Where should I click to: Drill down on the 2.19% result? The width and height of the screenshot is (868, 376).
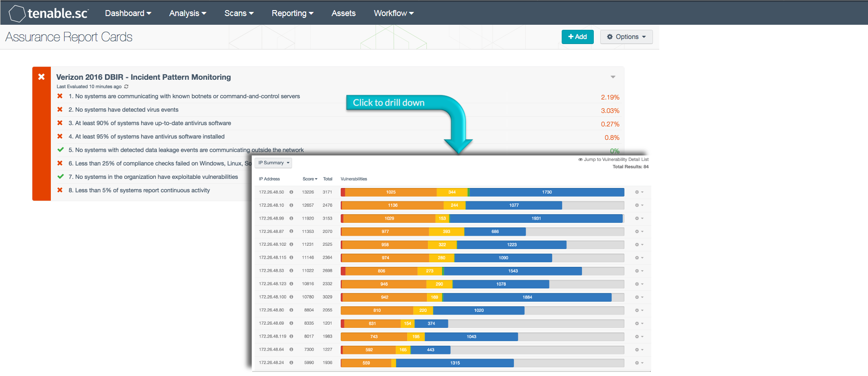click(x=610, y=97)
